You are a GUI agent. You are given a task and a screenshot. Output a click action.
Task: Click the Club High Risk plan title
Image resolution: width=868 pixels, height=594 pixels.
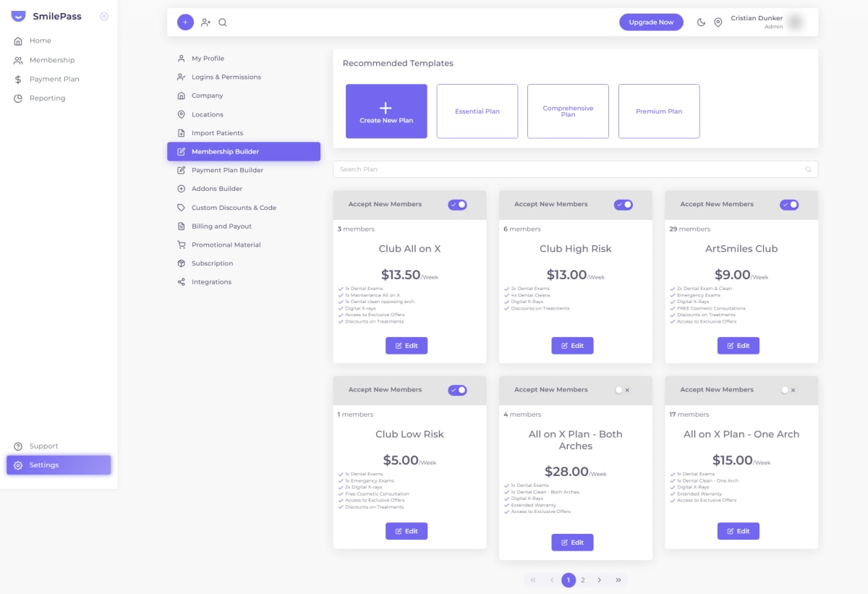[x=576, y=249]
